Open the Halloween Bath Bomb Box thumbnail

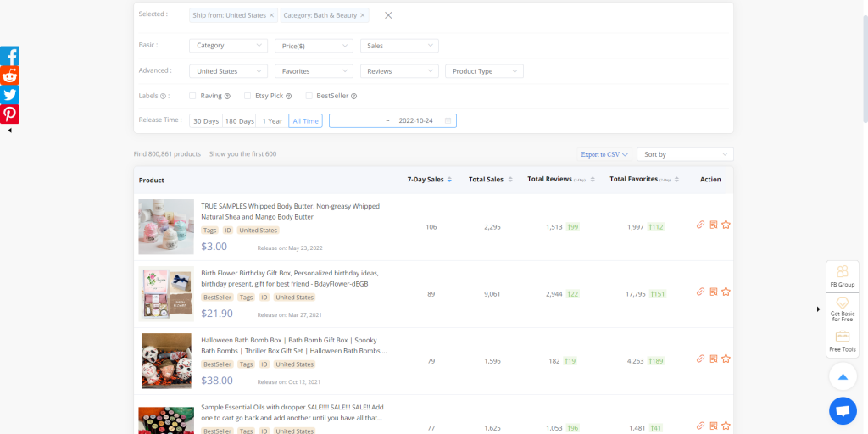166,360
